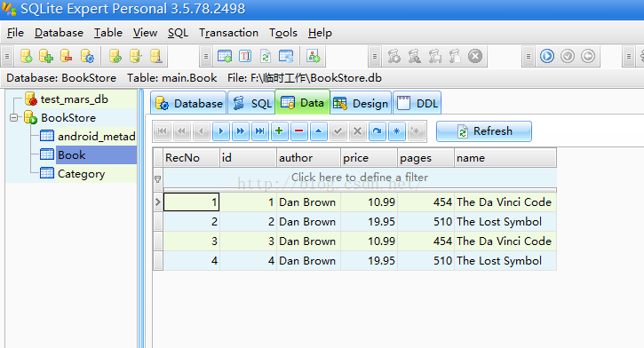
Task: Click the blue curved arrow refresh data button
Action: [377, 131]
